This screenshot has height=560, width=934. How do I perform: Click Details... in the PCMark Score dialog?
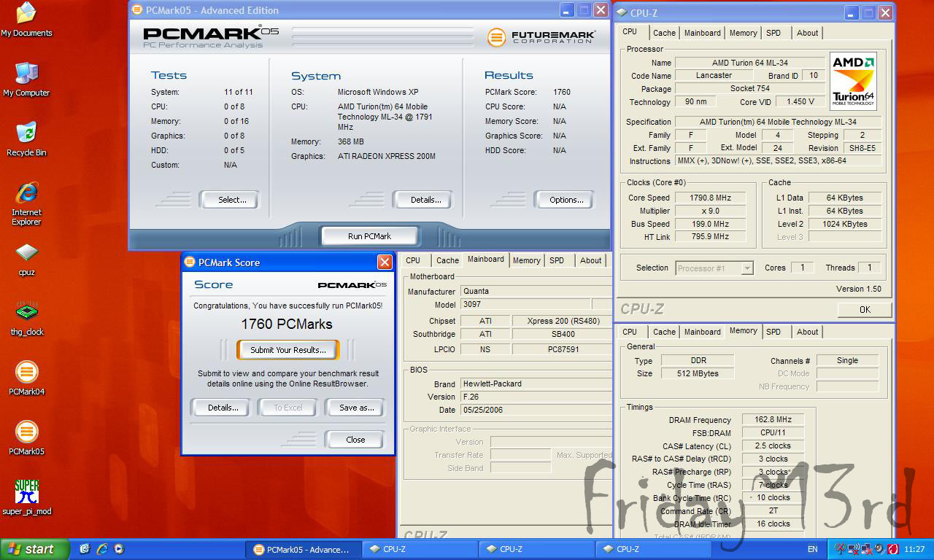[223, 408]
